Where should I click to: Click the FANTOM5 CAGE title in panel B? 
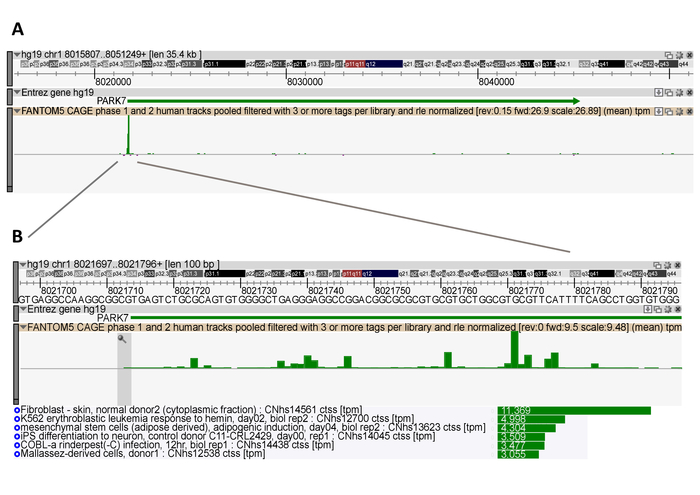354,327
